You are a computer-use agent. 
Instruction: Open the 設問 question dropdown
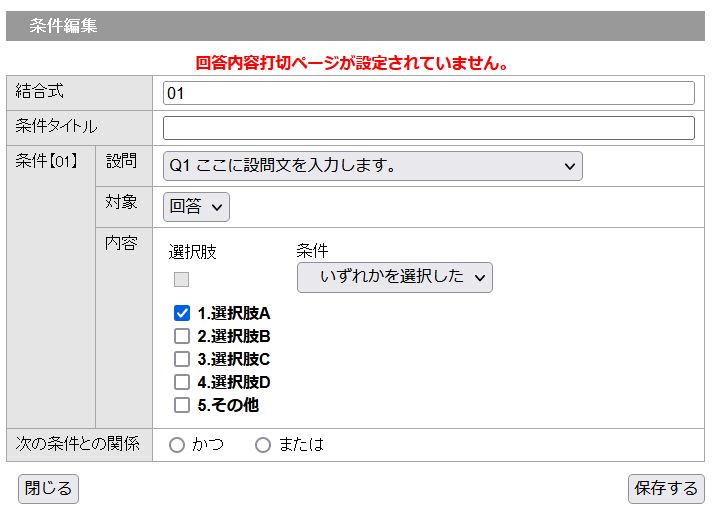tap(372, 166)
